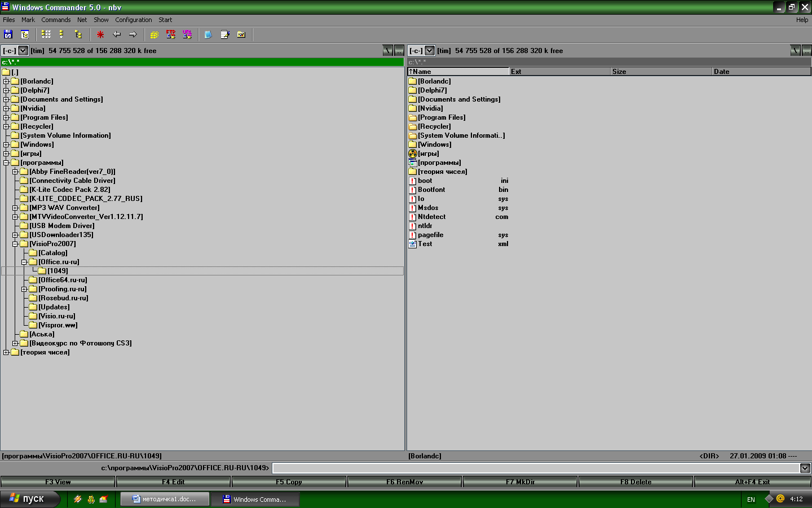The height and width of the screenshot is (508, 812).
Task: Click the boot ini file icon
Action: pyautogui.click(x=413, y=181)
